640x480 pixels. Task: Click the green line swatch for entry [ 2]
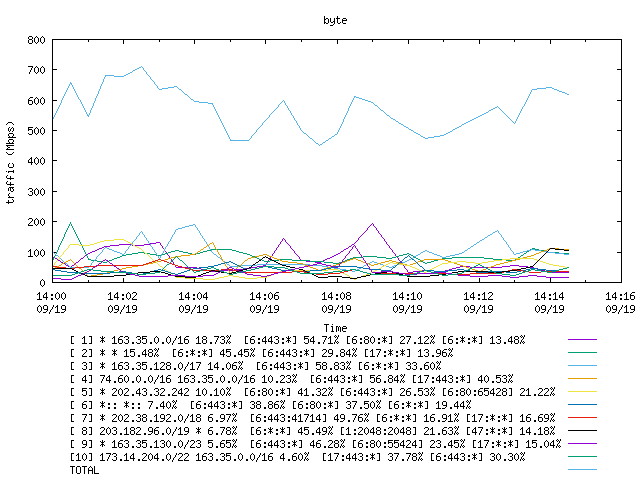tap(582, 353)
